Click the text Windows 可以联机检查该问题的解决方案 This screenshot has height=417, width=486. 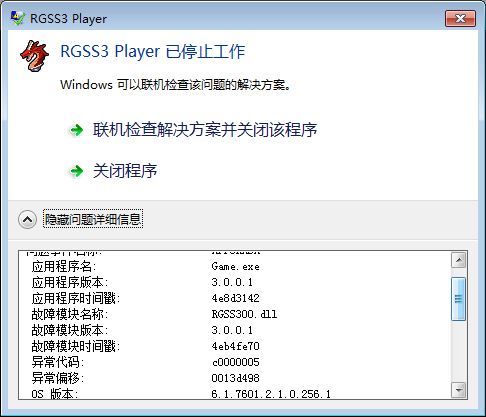tap(175, 85)
